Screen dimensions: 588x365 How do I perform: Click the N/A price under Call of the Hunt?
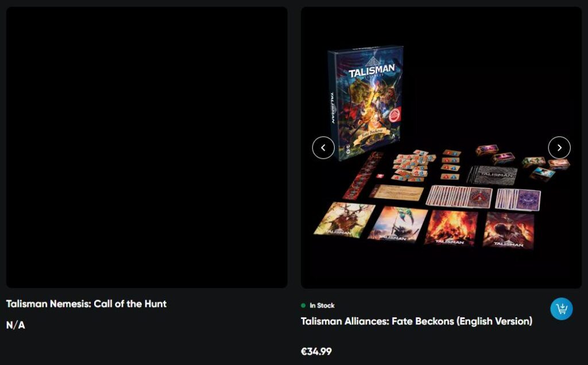click(x=16, y=325)
